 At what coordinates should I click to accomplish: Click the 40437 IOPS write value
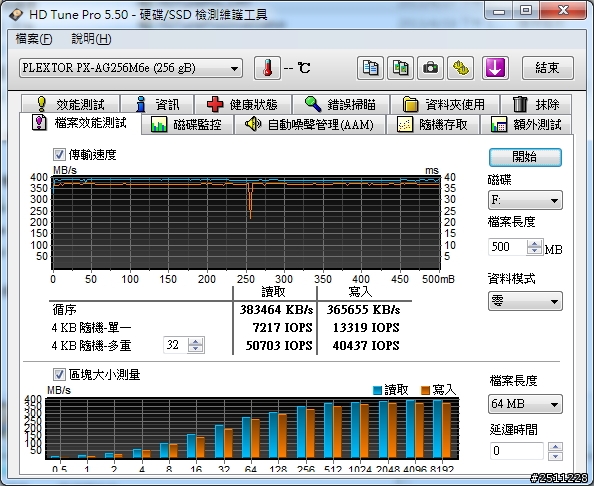point(366,345)
